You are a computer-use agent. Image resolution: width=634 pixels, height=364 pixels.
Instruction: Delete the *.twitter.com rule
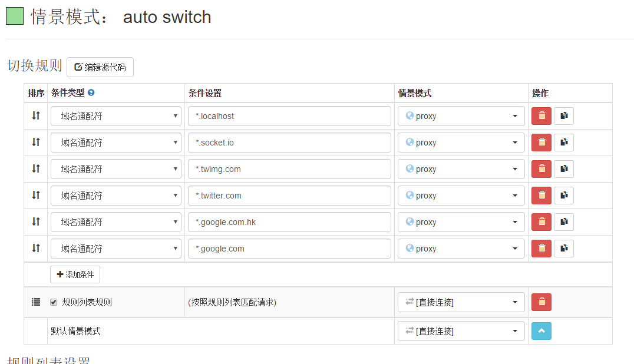541,196
